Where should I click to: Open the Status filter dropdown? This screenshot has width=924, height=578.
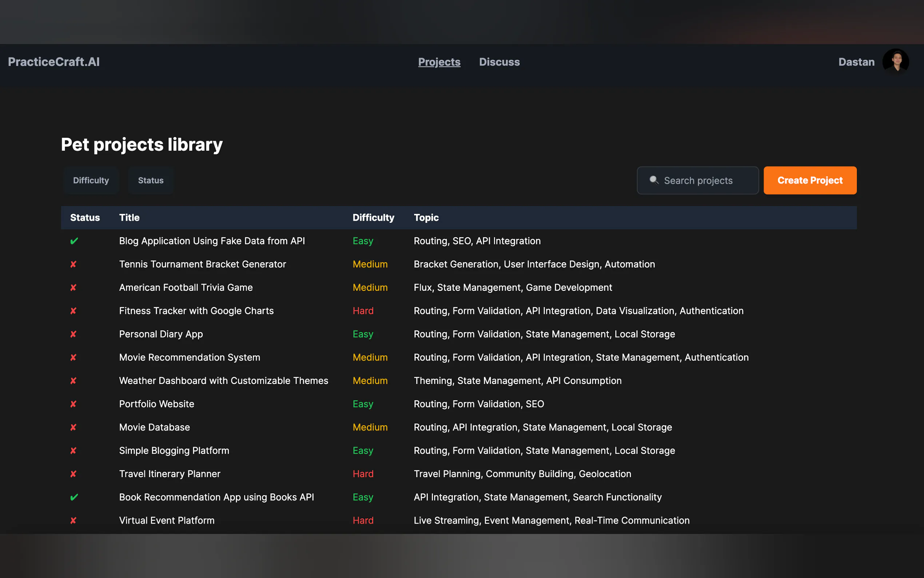pyautogui.click(x=151, y=181)
